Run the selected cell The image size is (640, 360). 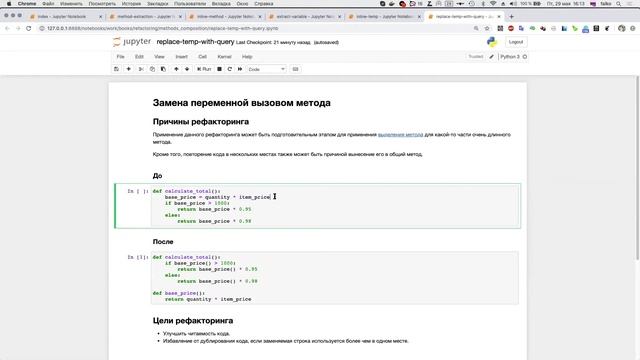coord(204,69)
